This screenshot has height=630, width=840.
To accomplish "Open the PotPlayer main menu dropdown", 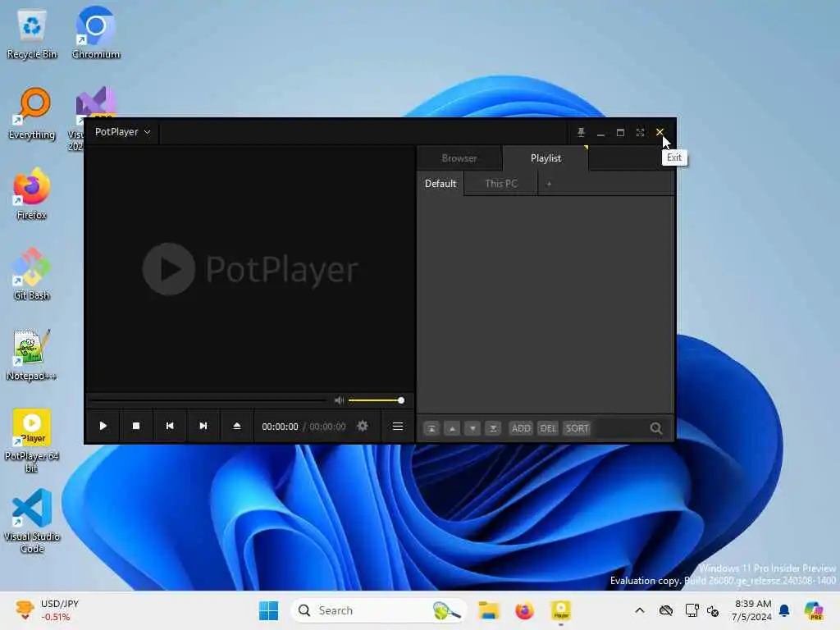I will [122, 132].
